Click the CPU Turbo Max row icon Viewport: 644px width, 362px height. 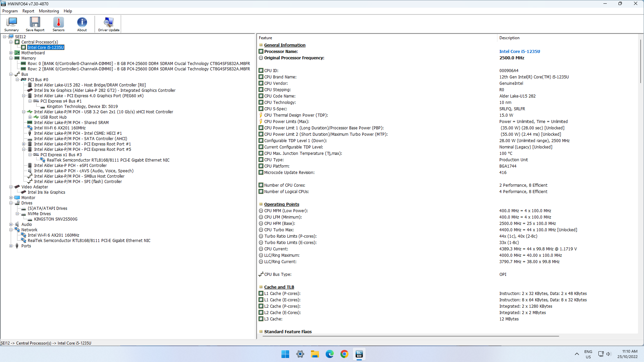261,230
